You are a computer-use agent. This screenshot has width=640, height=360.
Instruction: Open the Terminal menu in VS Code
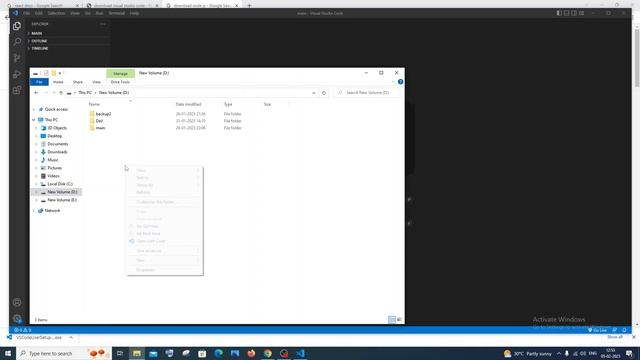tap(116, 13)
